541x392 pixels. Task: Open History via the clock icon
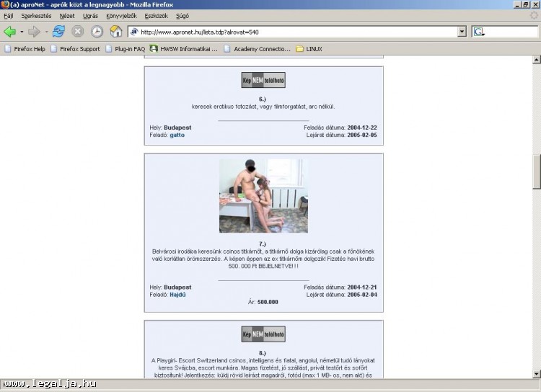[x=97, y=32]
